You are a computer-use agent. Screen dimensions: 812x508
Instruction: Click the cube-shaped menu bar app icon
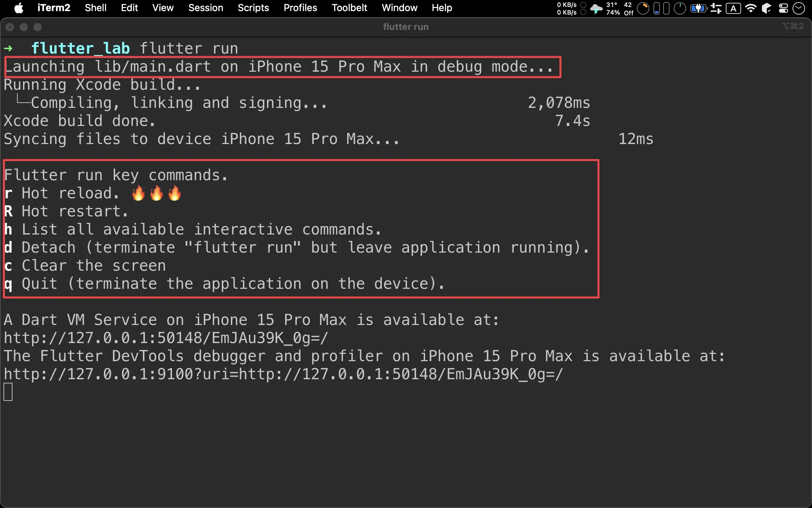coord(766,8)
